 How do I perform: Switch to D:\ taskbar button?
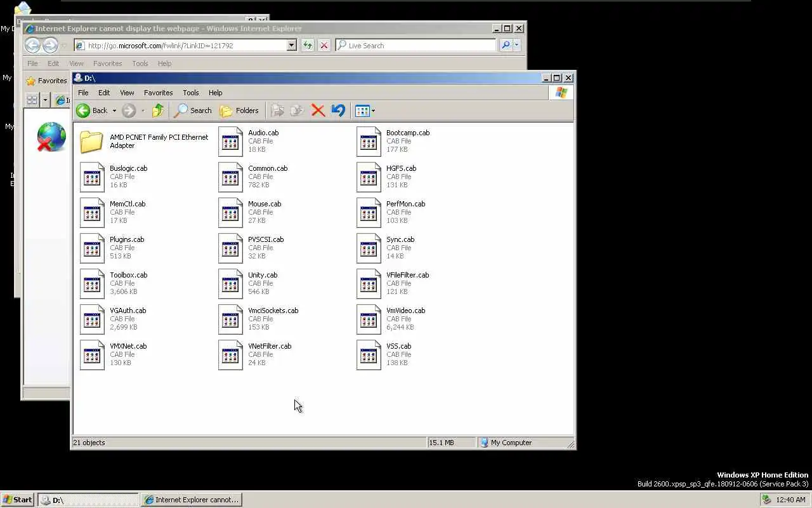coord(88,500)
